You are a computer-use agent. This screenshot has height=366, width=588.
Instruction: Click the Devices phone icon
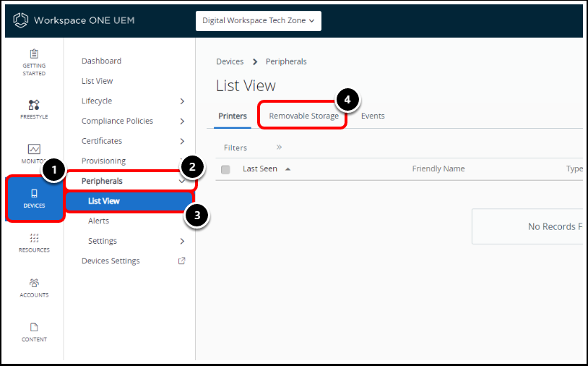[34, 193]
